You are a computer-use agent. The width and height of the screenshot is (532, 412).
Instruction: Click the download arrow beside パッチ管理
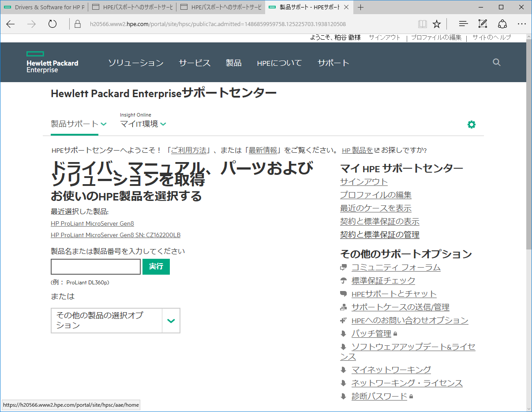pos(344,334)
